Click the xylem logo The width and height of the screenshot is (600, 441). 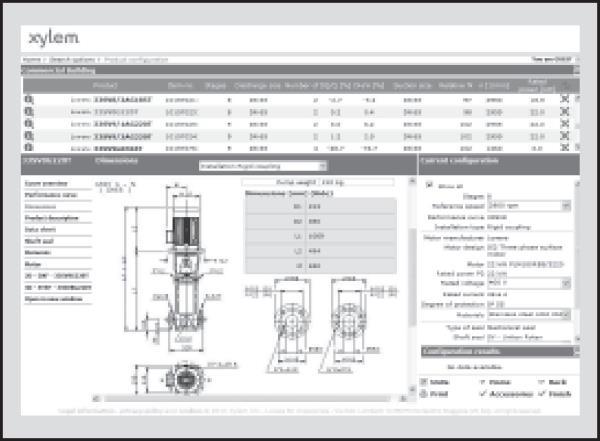click(54, 38)
